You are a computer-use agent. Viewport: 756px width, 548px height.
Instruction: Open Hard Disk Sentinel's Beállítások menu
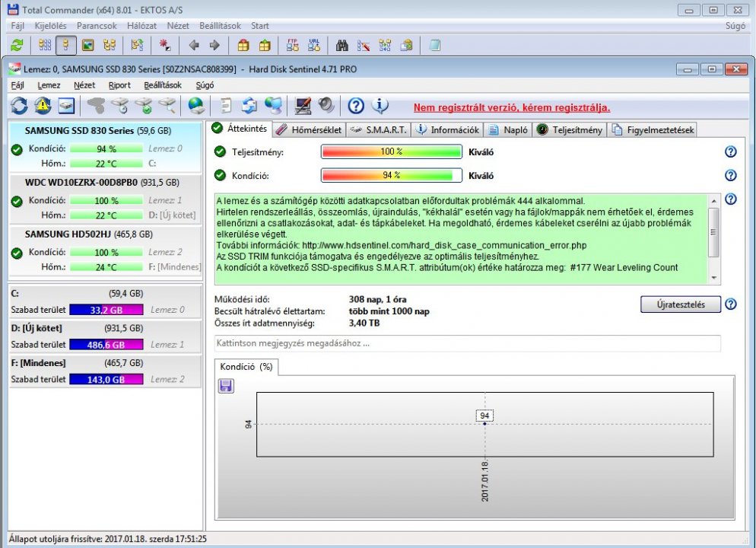point(163,85)
